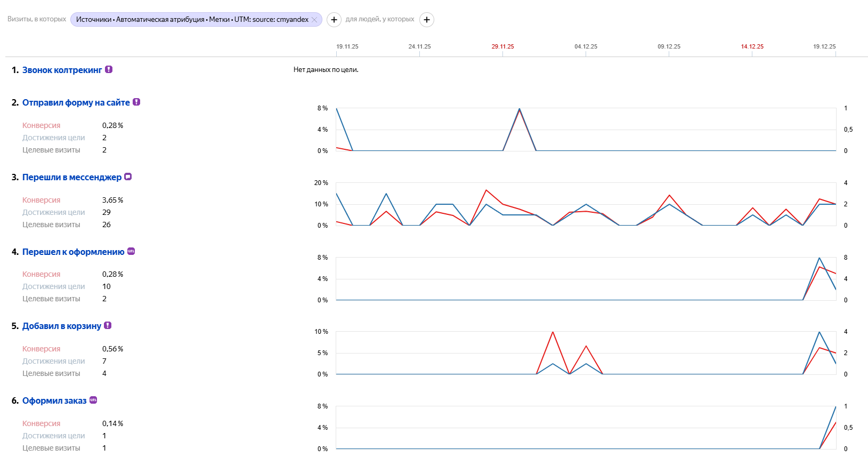Click the URL icon beside Оформил заказ

click(x=93, y=400)
